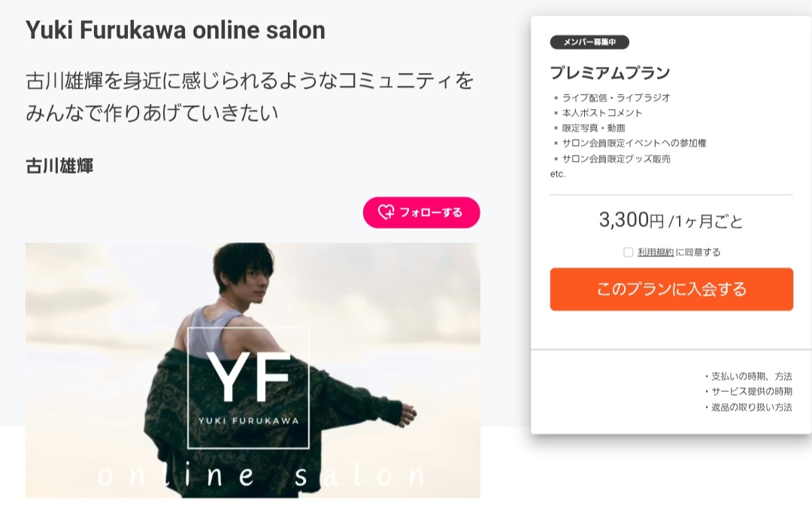Follow the salon with the フォローする button
The image size is (812, 522).
click(421, 212)
